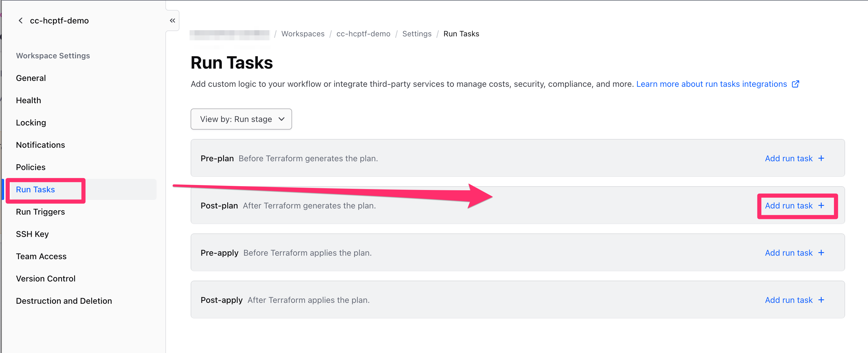Click the dropdown chevron arrow in View by
868x353 pixels.
pyautogui.click(x=282, y=119)
